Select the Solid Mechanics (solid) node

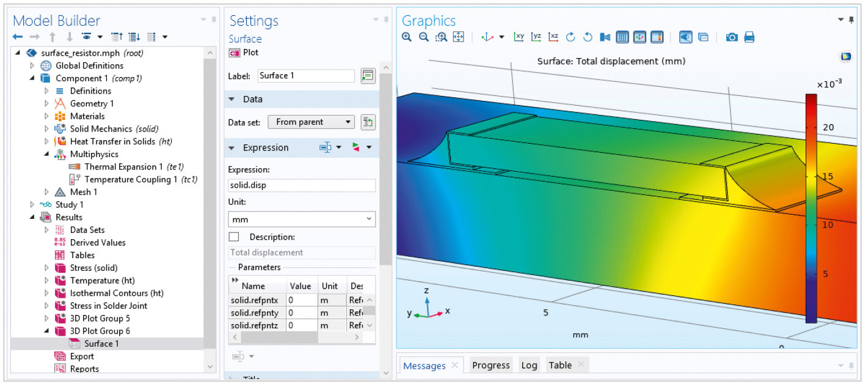114,129
